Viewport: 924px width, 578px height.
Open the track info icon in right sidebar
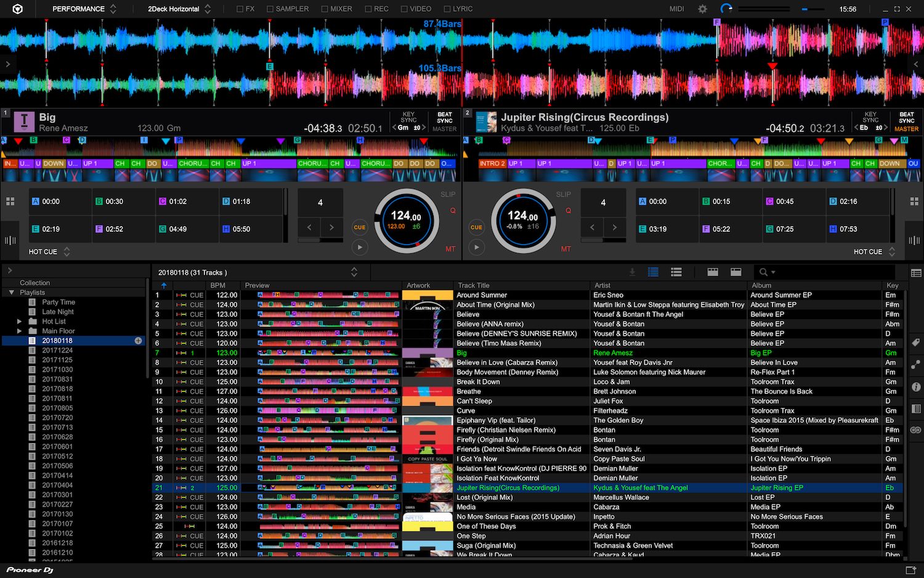click(x=916, y=387)
